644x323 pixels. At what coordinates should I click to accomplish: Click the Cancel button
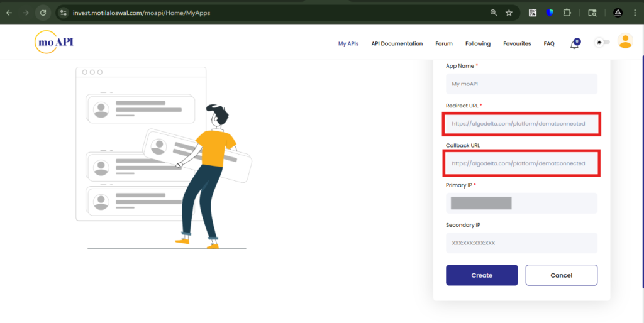click(x=561, y=275)
